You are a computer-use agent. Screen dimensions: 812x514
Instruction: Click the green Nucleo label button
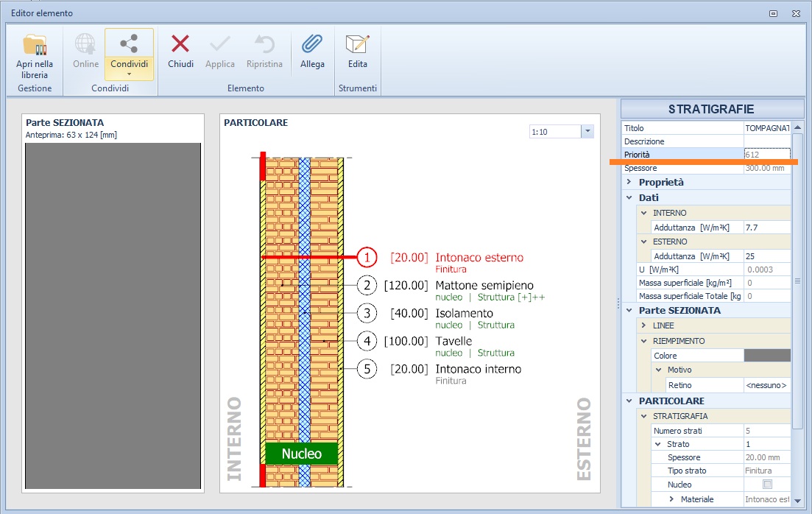[301, 454]
